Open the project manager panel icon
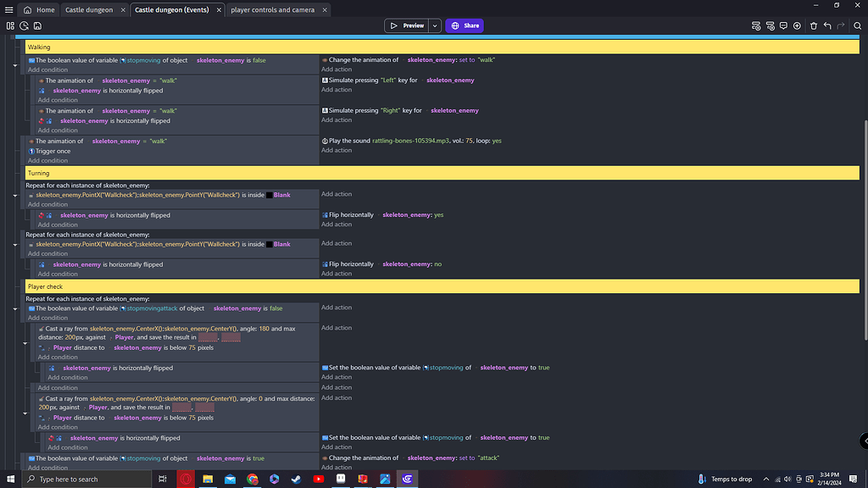This screenshot has width=868, height=488. pos(10,26)
